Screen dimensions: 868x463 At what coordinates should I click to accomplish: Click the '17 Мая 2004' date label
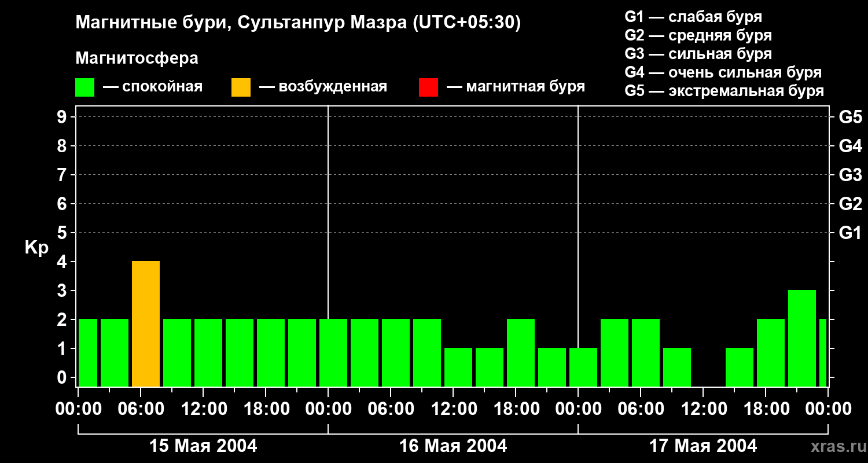[x=703, y=446]
